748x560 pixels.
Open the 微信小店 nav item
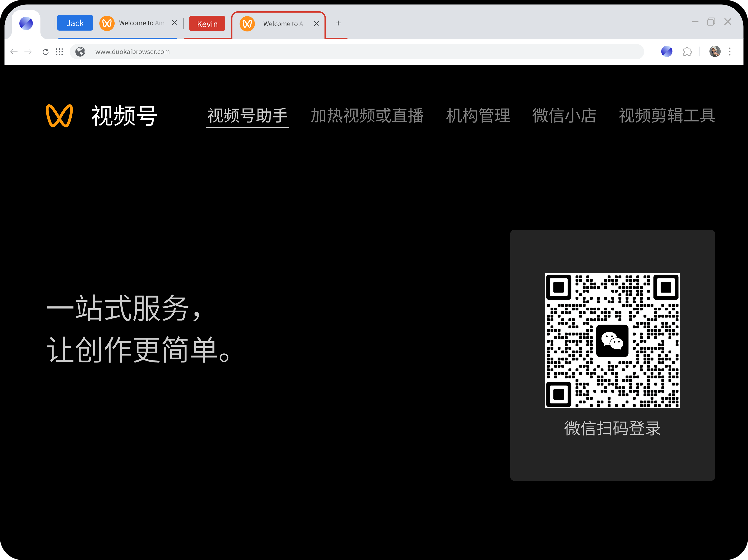click(x=564, y=116)
